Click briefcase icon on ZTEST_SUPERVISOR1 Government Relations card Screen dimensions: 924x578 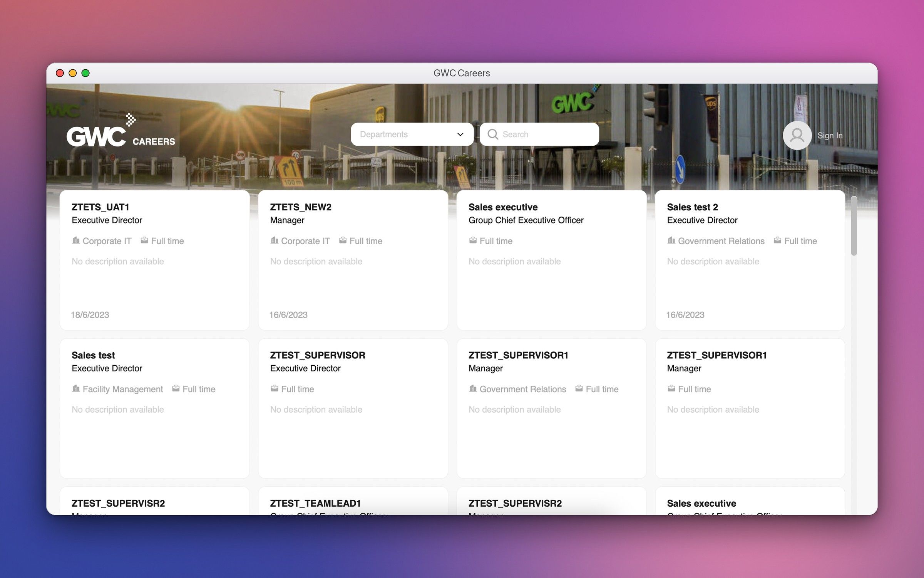579,388
